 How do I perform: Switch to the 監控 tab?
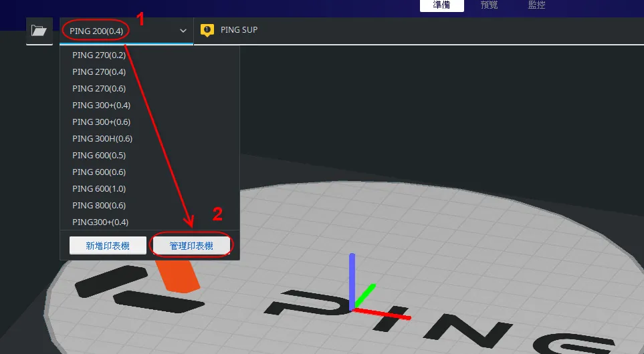[x=536, y=5]
